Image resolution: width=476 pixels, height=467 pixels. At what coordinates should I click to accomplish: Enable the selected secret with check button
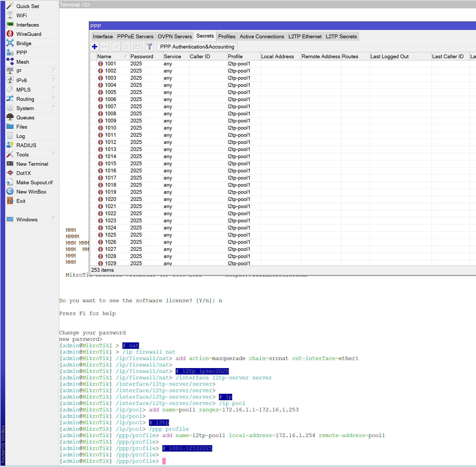click(116, 47)
